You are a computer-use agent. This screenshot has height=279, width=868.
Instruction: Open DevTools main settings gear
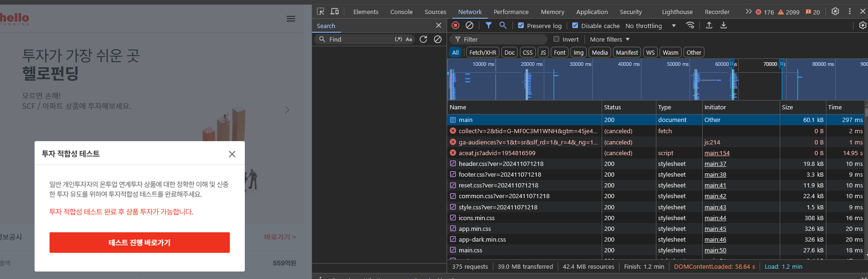(835, 11)
